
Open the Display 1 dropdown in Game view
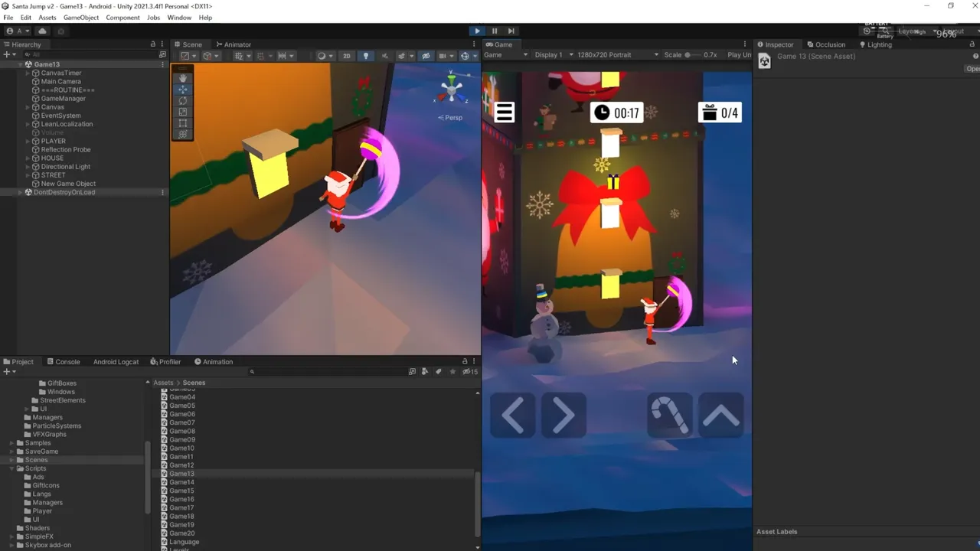click(552, 55)
